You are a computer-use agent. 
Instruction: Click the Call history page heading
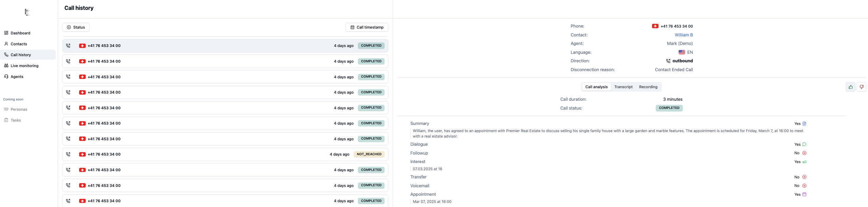point(79,8)
